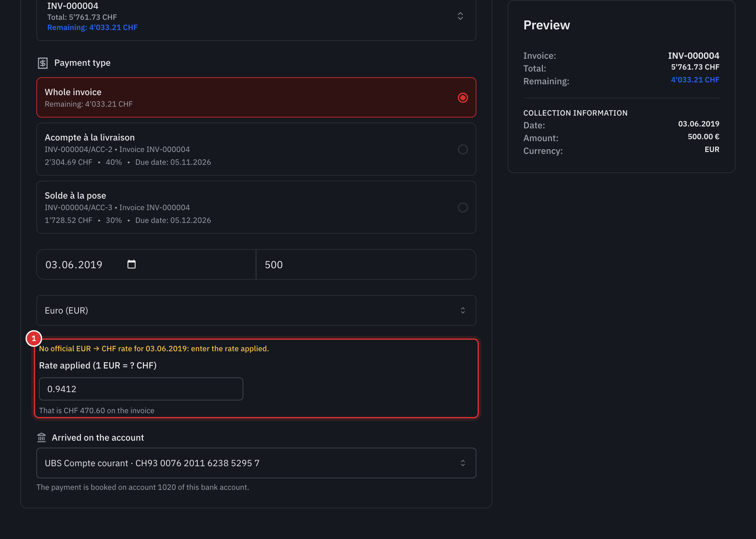Image resolution: width=756 pixels, height=539 pixels.
Task: Click the 03.06.2019 date value in Preview
Action: point(699,124)
